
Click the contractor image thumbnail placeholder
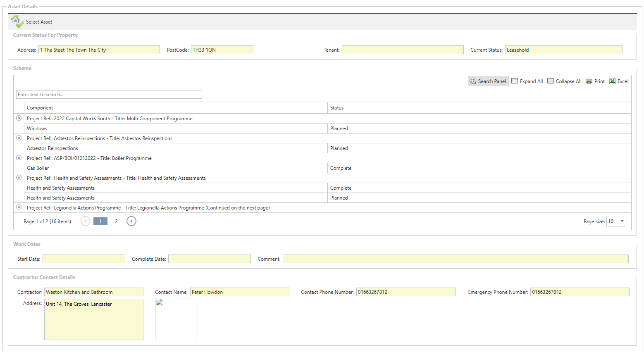(176, 319)
